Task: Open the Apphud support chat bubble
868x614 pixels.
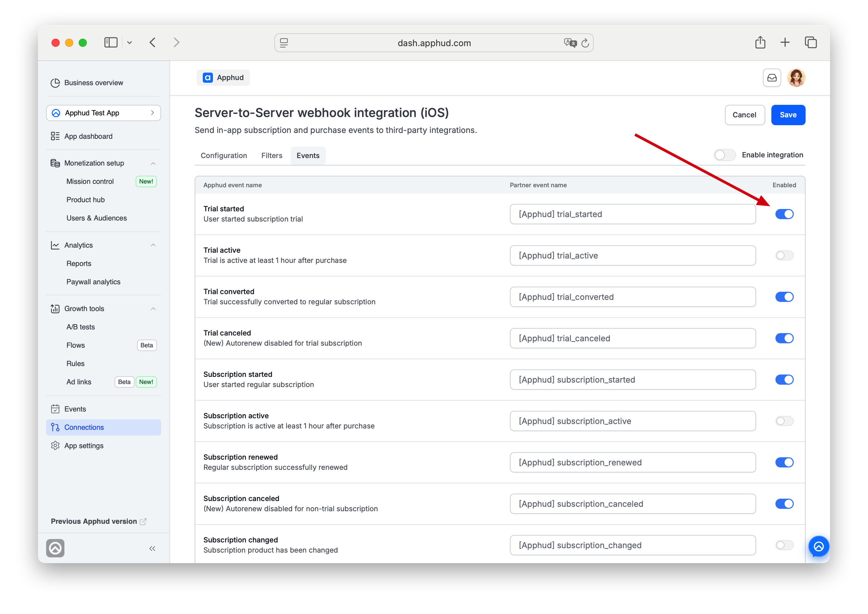Action: [x=818, y=546]
